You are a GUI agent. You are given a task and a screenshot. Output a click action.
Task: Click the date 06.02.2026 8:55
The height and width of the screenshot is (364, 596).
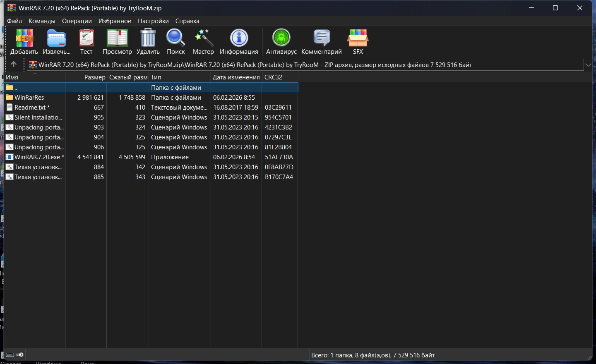point(234,98)
